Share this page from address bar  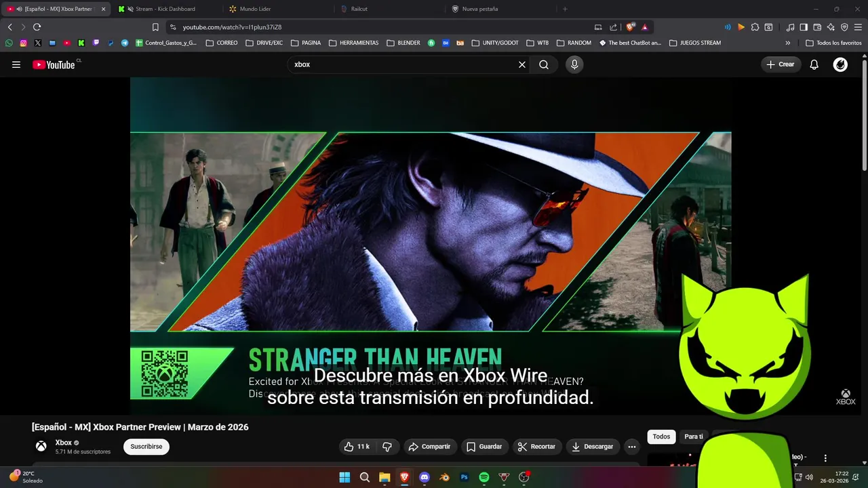613,27
